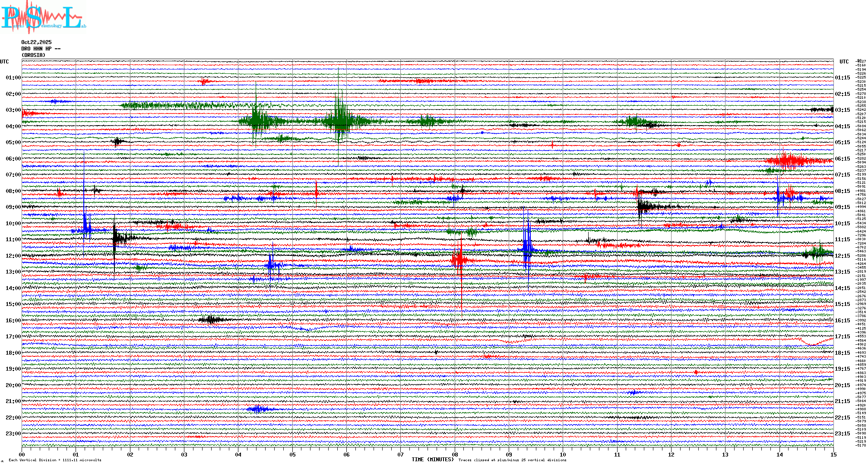868x466 pixels.
Task: Select the 23:00 hour label on left
Action: pyautogui.click(x=13, y=434)
